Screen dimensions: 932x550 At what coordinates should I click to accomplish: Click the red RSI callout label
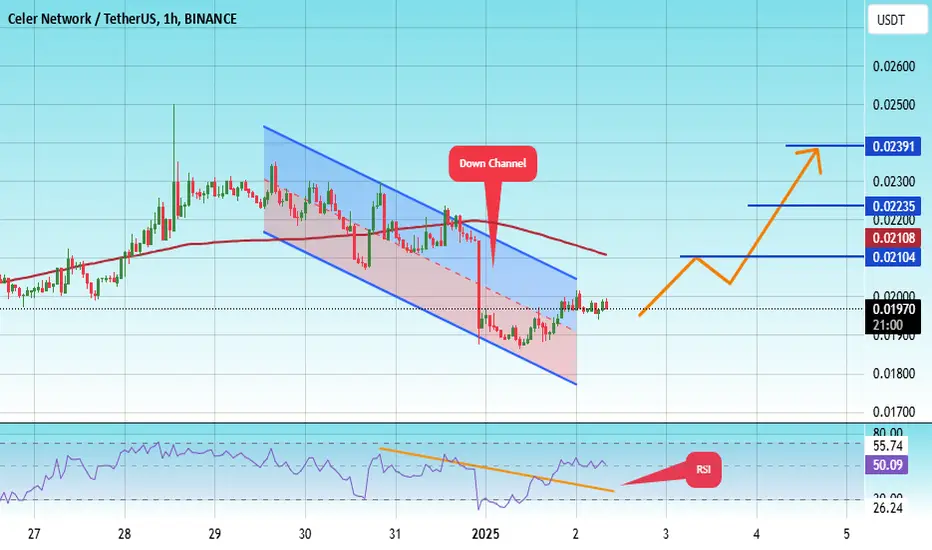point(703,470)
